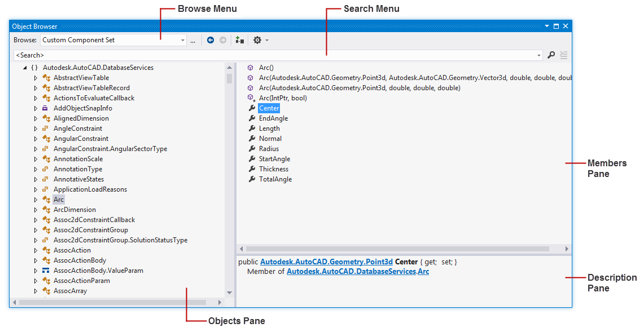
Task: Follow the Arc link in description pane
Action: (423, 271)
